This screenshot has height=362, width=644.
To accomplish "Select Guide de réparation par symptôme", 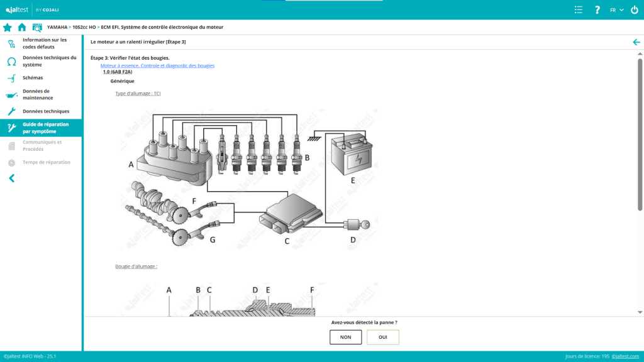I will click(45, 128).
